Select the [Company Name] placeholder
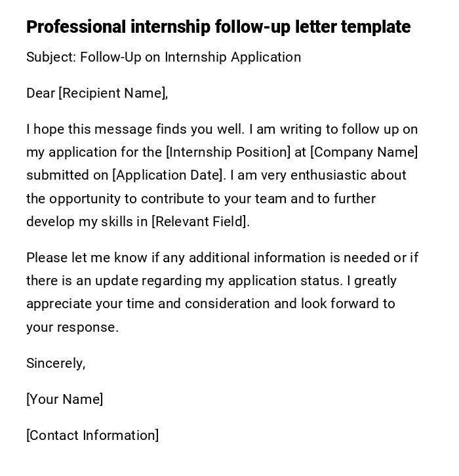Image resolution: width=459 pixels, height=476 pixels. tap(364, 152)
